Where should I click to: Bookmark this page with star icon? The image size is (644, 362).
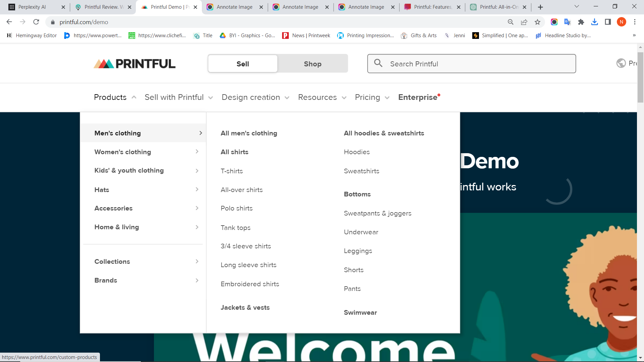click(537, 22)
